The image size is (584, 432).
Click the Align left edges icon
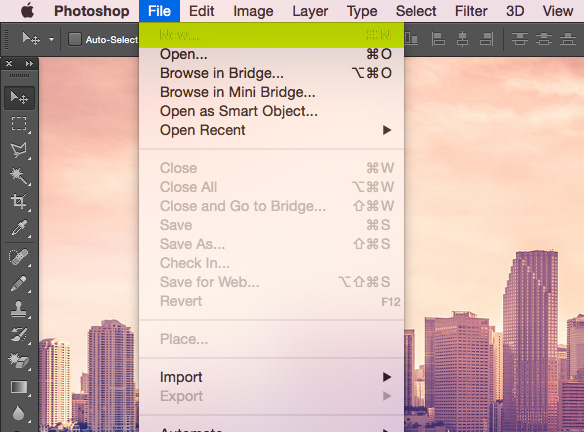click(x=438, y=39)
